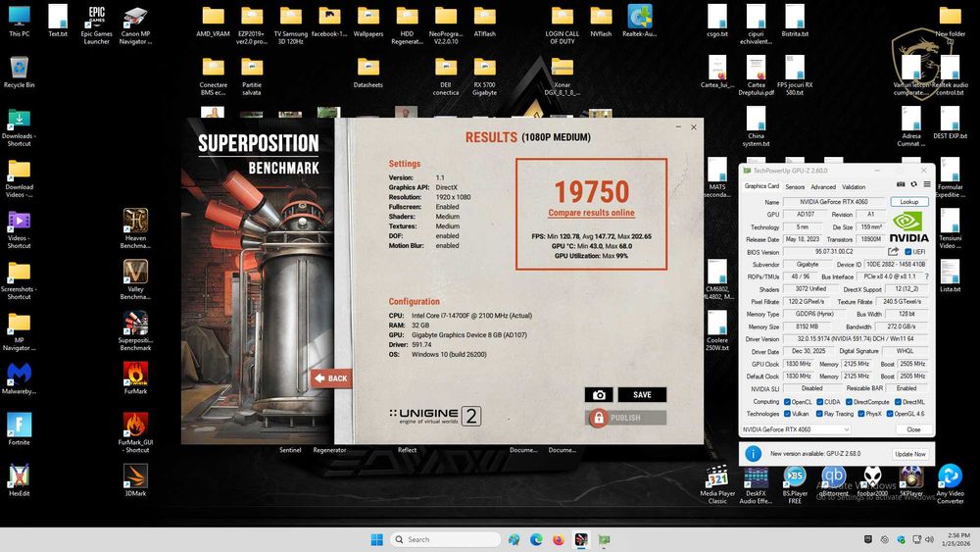Open the GPU-Z hamburger menu

coord(927,184)
